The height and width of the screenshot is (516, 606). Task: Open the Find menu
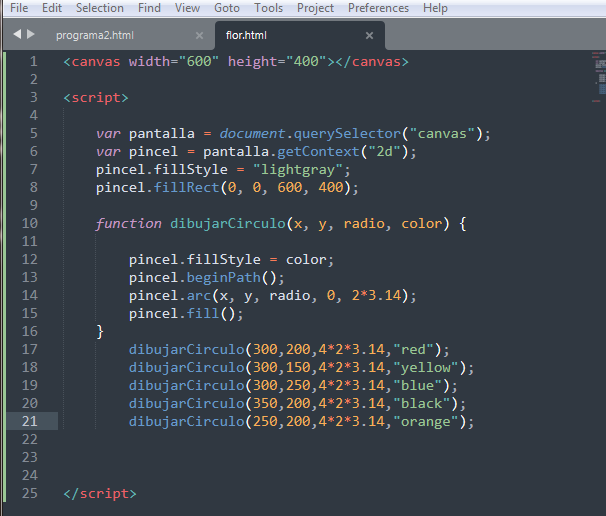click(x=149, y=8)
